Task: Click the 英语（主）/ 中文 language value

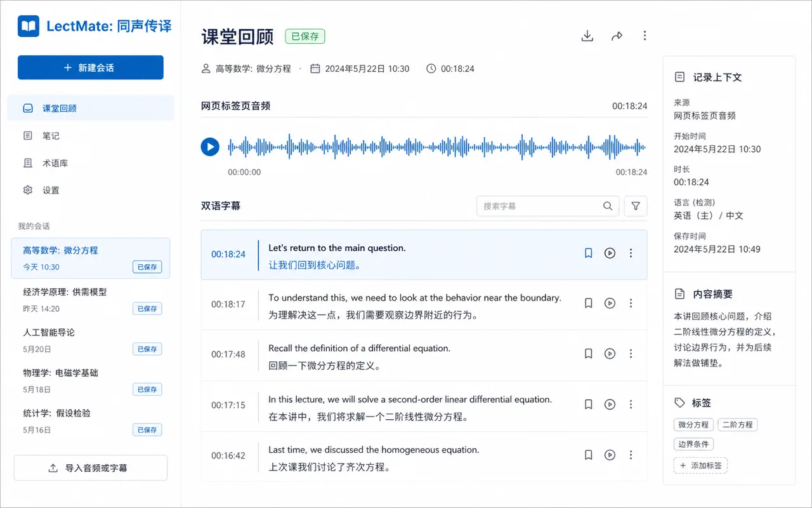Action: (708, 215)
